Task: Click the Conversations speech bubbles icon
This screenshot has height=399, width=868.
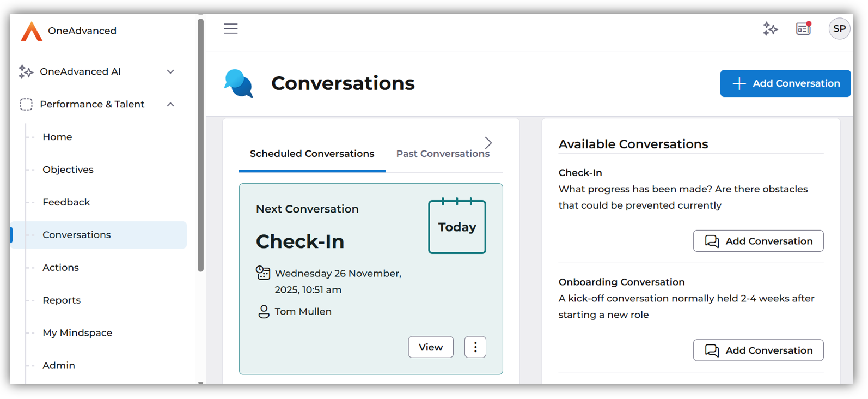Action: pyautogui.click(x=239, y=83)
